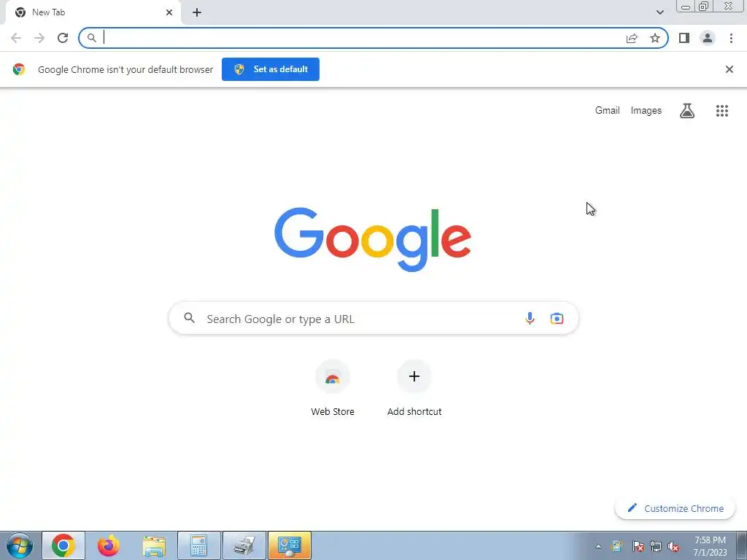Open Chrome's three-dot menu

[731, 38]
